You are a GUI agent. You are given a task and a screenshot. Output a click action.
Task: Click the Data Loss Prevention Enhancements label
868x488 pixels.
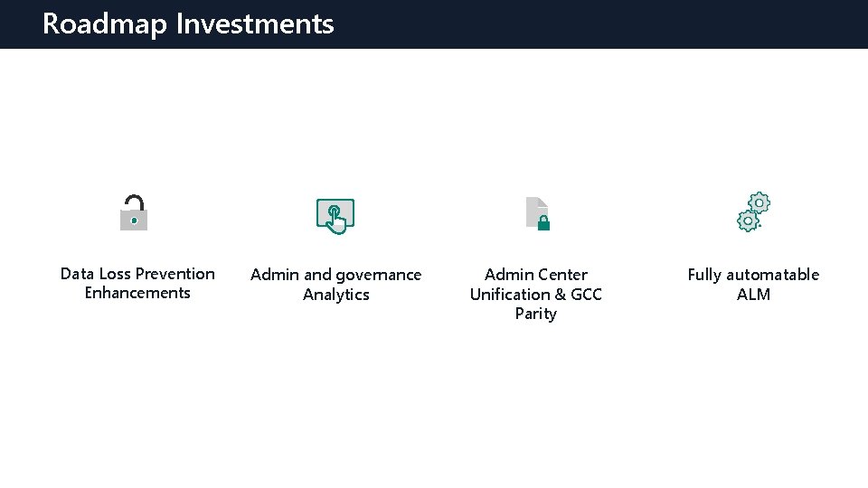point(137,283)
